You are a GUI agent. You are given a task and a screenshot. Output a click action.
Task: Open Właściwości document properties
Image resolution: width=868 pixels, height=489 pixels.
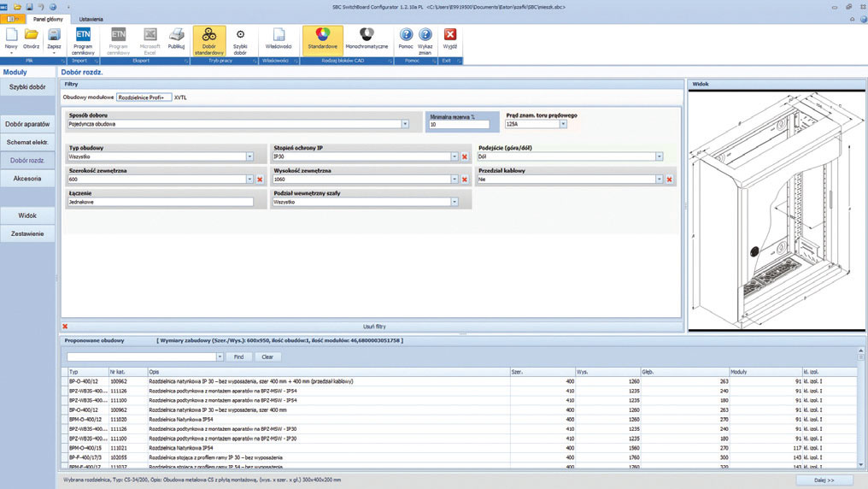pyautogui.click(x=279, y=39)
